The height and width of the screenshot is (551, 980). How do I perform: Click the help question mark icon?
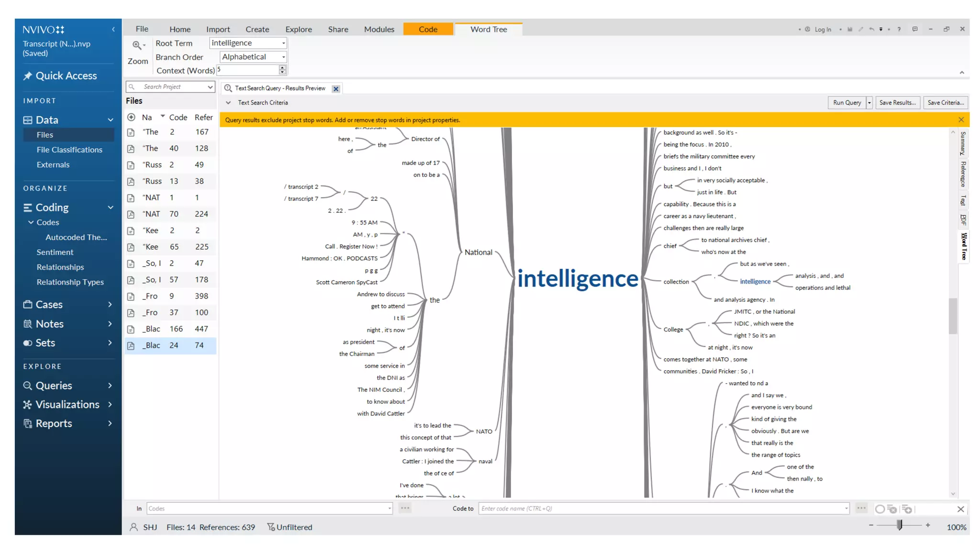[x=899, y=29]
